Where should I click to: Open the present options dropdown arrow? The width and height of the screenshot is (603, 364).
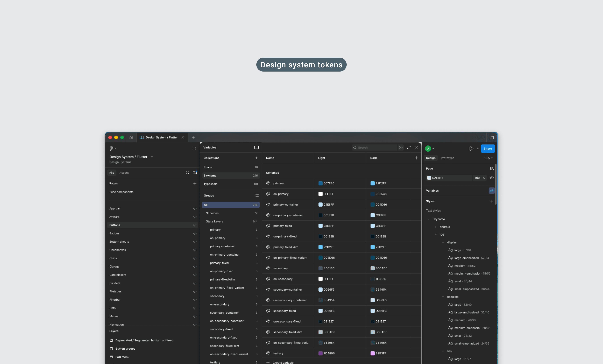[x=477, y=149]
